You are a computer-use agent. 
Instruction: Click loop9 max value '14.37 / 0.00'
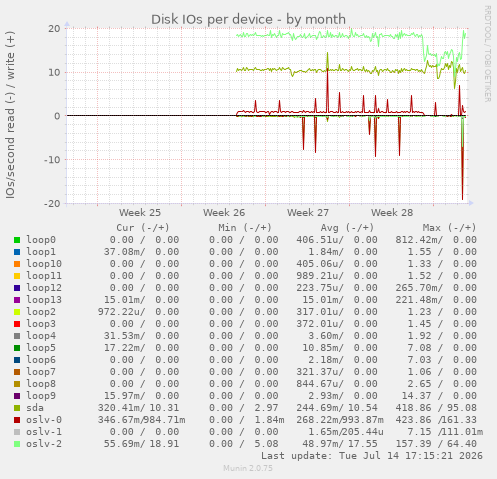439,396
